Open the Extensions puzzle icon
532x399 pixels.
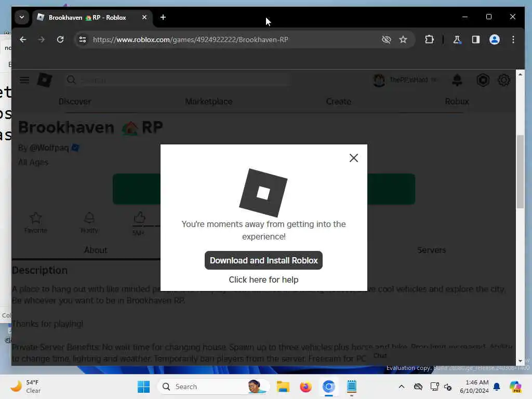pyautogui.click(x=429, y=39)
